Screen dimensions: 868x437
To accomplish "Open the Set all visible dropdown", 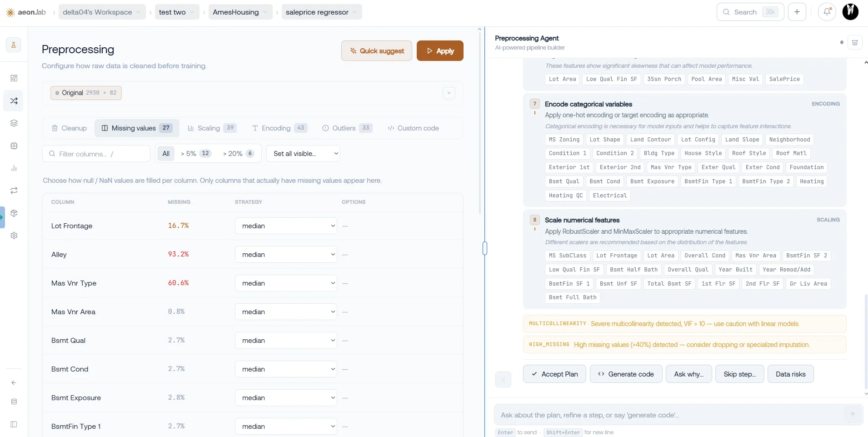I will pos(303,154).
